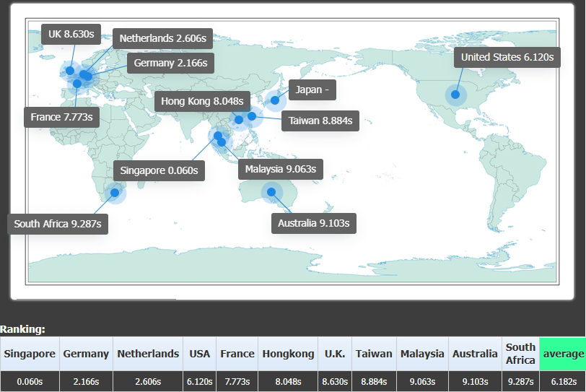Select the 'Singapore' ranking column header

30,354
